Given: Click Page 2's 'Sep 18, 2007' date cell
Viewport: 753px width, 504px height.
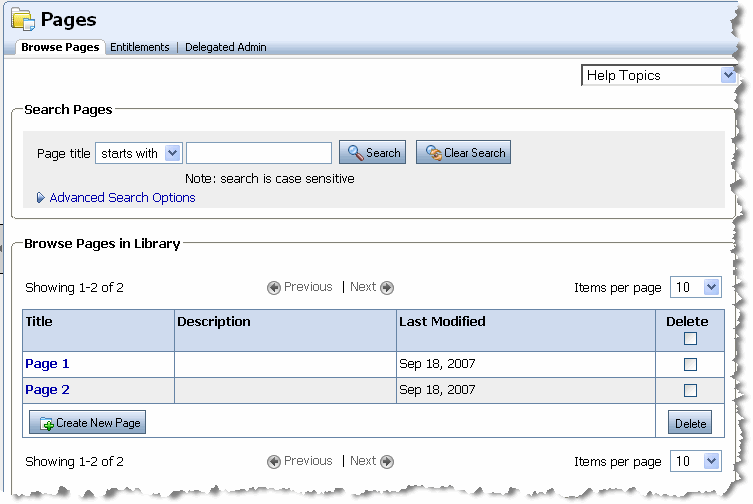Looking at the screenshot, I should 526,390.
